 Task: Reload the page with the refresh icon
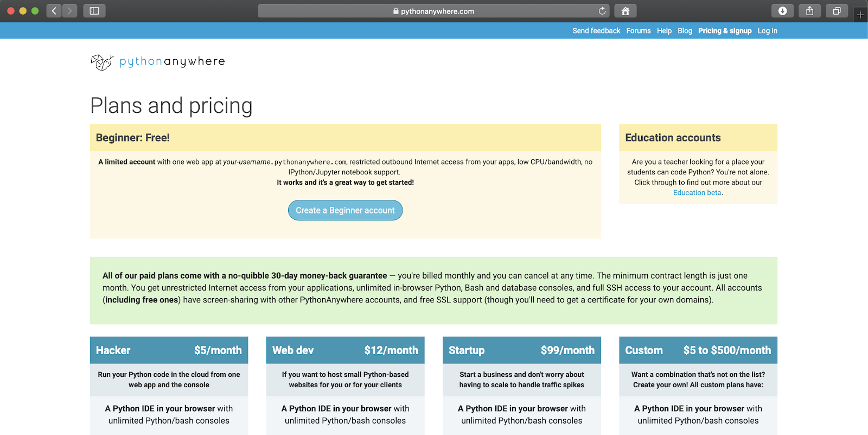602,11
